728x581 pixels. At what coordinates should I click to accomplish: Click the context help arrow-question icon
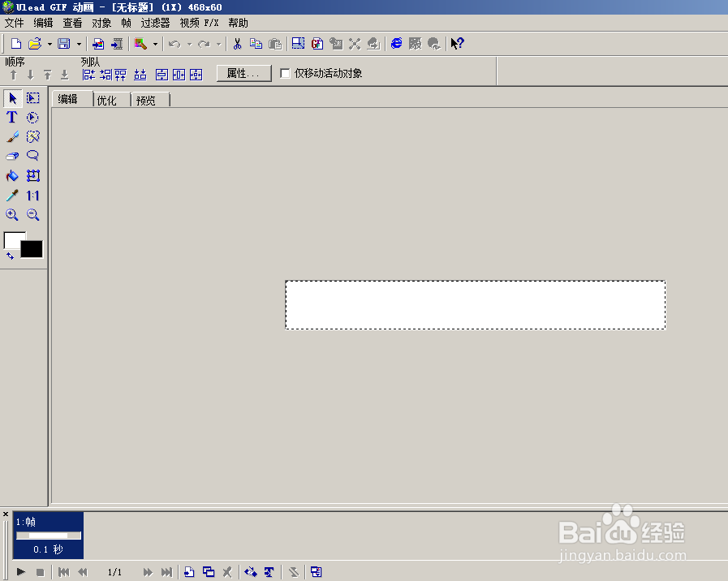(x=457, y=44)
